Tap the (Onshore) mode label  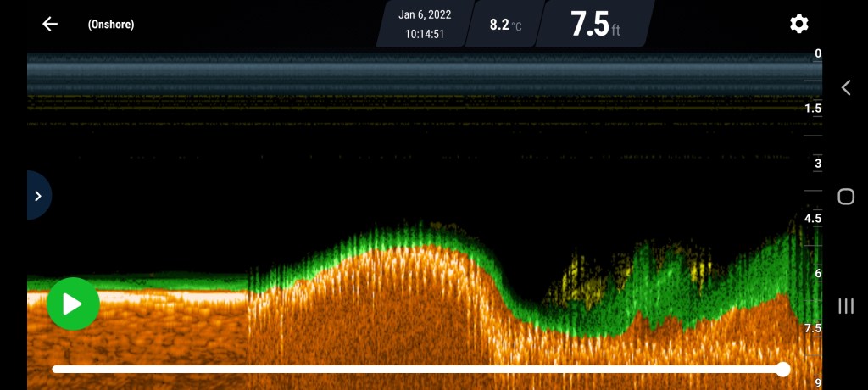coord(111,25)
